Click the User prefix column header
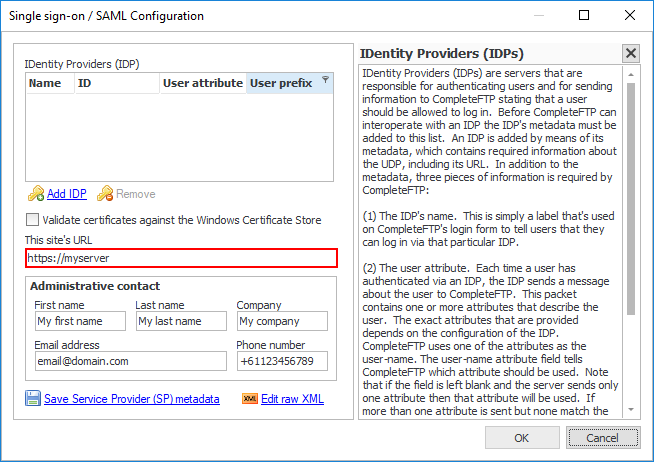 point(281,84)
